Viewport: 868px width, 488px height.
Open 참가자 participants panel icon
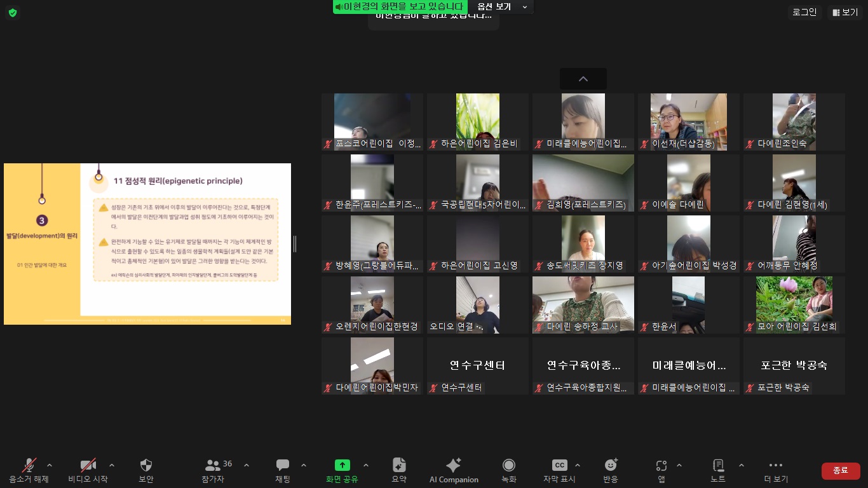(x=213, y=465)
